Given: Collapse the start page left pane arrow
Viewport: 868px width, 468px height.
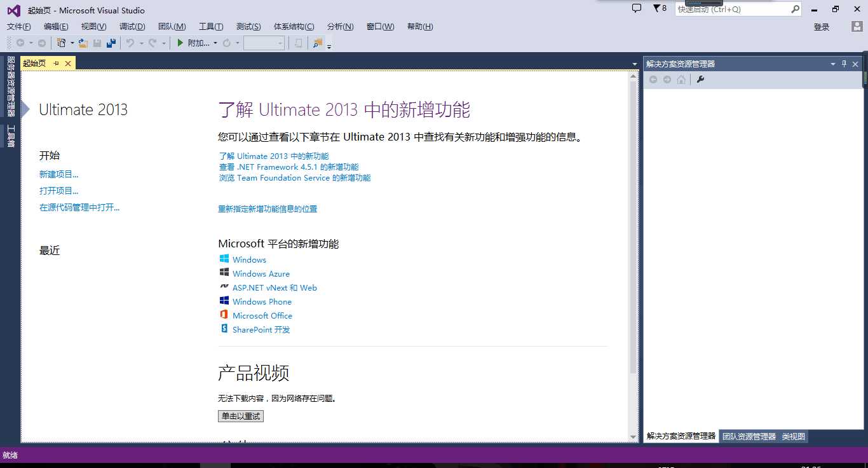Looking at the screenshot, I should (25, 109).
